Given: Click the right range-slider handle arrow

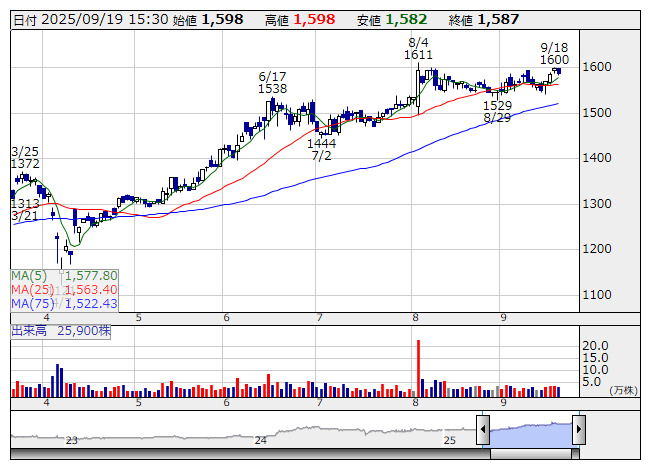Looking at the screenshot, I should coord(579,429).
